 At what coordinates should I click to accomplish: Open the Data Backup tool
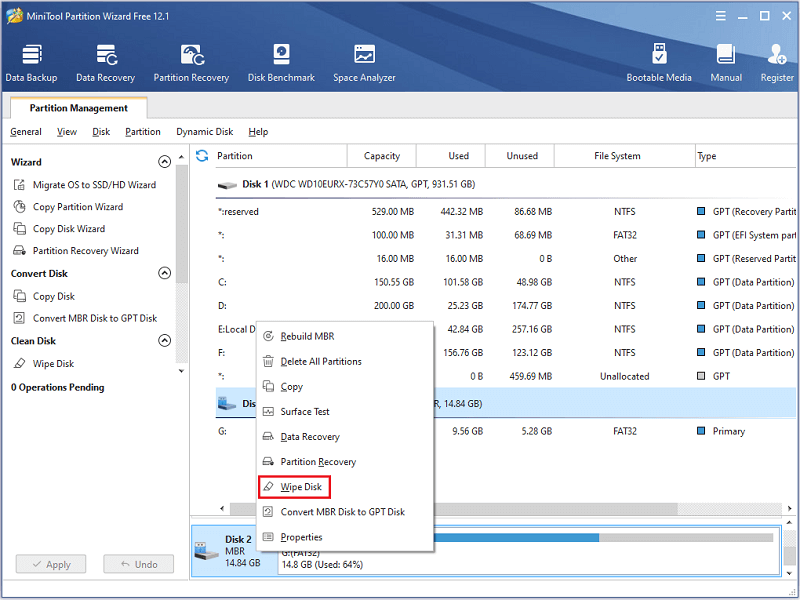click(x=31, y=62)
